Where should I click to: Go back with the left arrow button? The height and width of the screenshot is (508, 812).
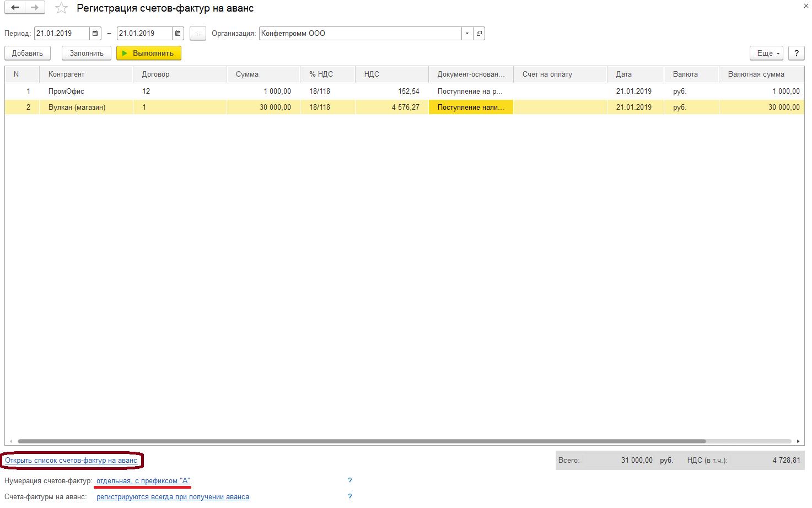15,8
